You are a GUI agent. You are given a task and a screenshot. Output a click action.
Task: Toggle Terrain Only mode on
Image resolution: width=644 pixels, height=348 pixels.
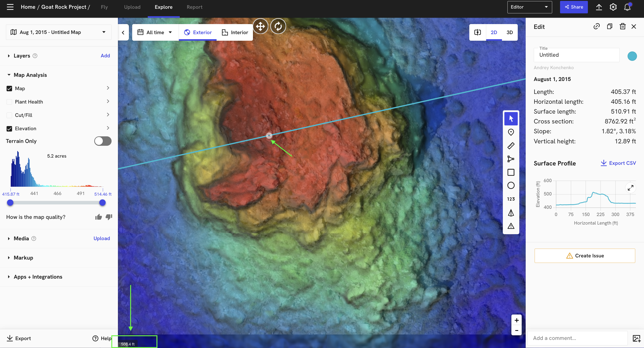pos(103,141)
